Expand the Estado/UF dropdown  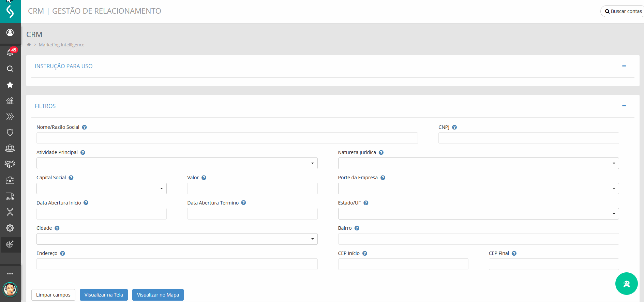pos(478,214)
